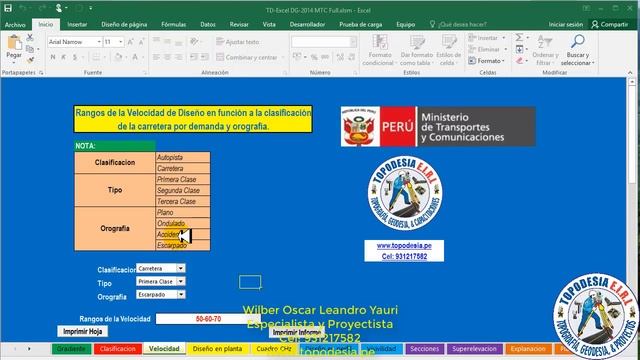
Task: Toggle bottom vertical alignment
Action: 179,42
